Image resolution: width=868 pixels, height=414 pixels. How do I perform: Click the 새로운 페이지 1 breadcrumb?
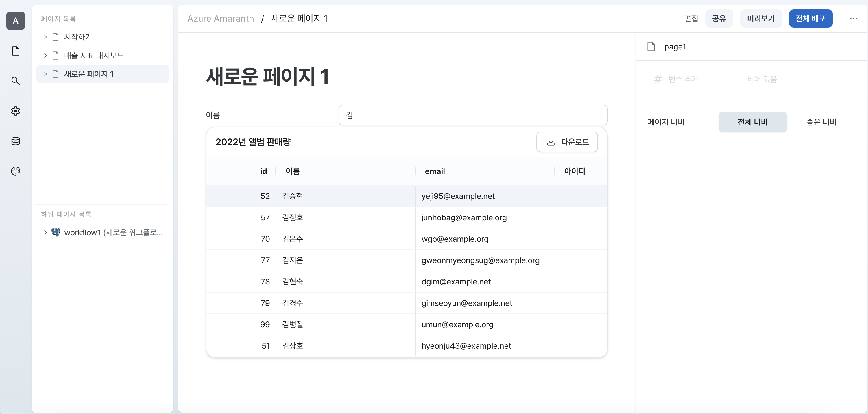[299, 19]
